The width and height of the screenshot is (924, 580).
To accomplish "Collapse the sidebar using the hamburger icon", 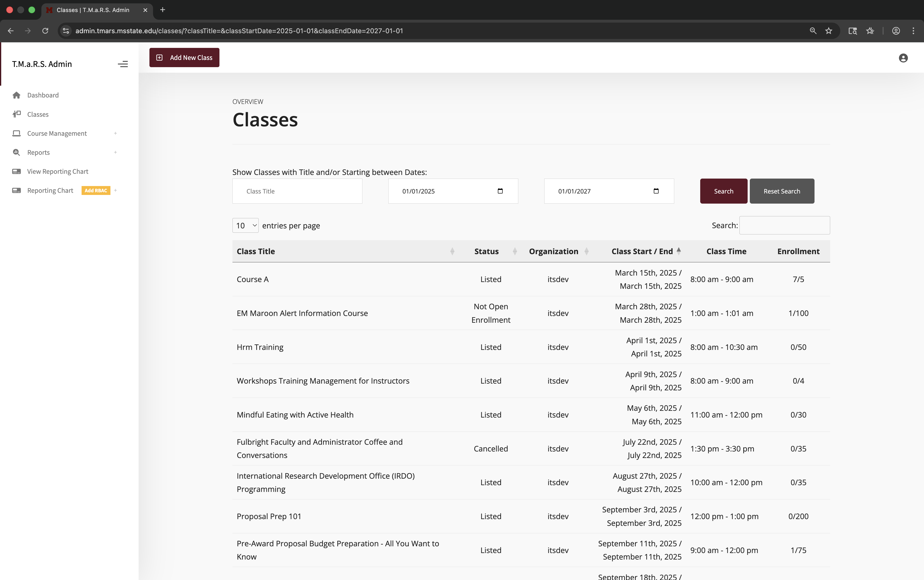I will (x=123, y=64).
